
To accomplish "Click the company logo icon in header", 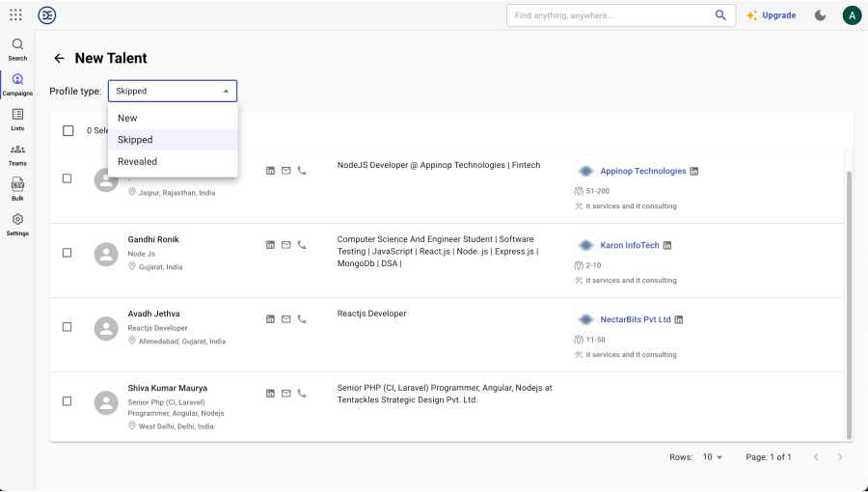I will click(47, 15).
